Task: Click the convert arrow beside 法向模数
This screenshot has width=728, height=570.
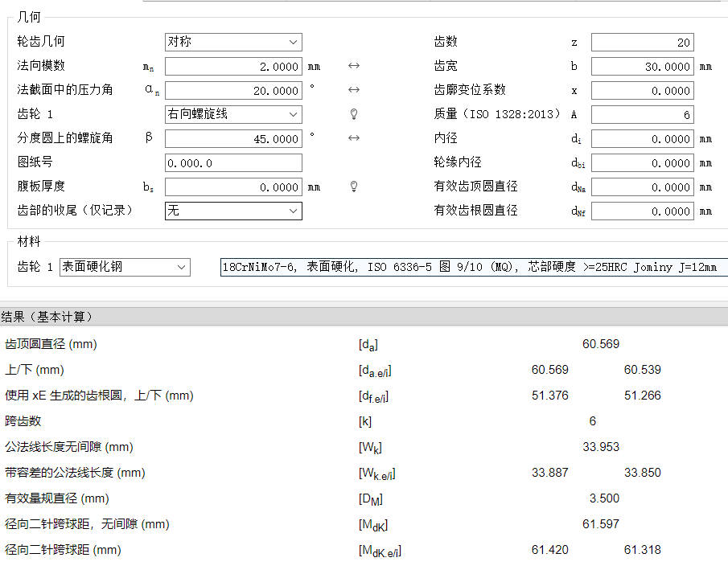Action: coord(354,66)
